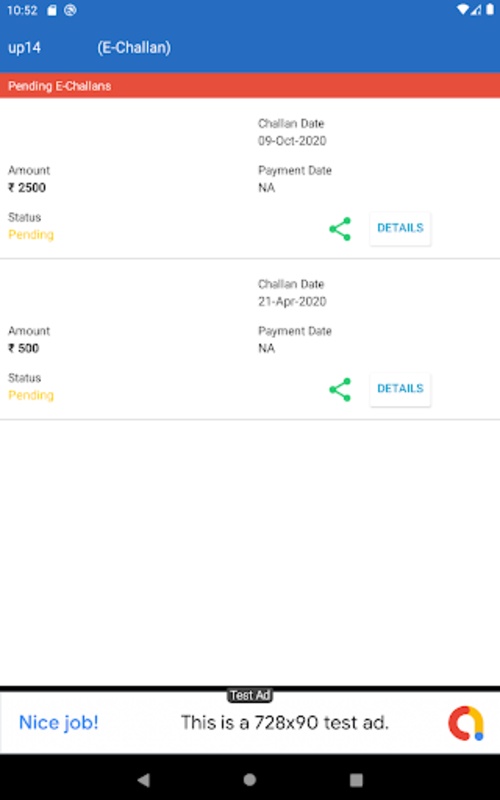Share the ₹ 500 challan
Screen dimensions: 500x800
(x=340, y=390)
